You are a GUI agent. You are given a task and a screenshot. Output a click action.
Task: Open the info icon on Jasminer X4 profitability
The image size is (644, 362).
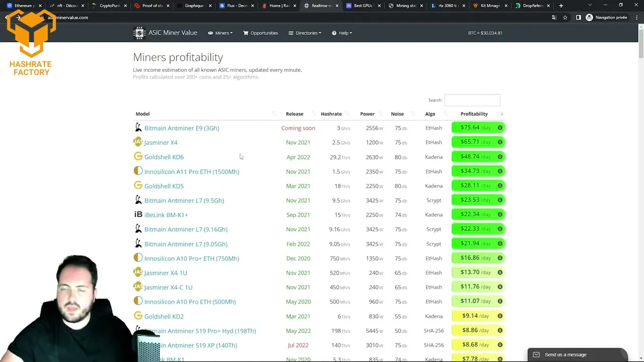tap(500, 142)
